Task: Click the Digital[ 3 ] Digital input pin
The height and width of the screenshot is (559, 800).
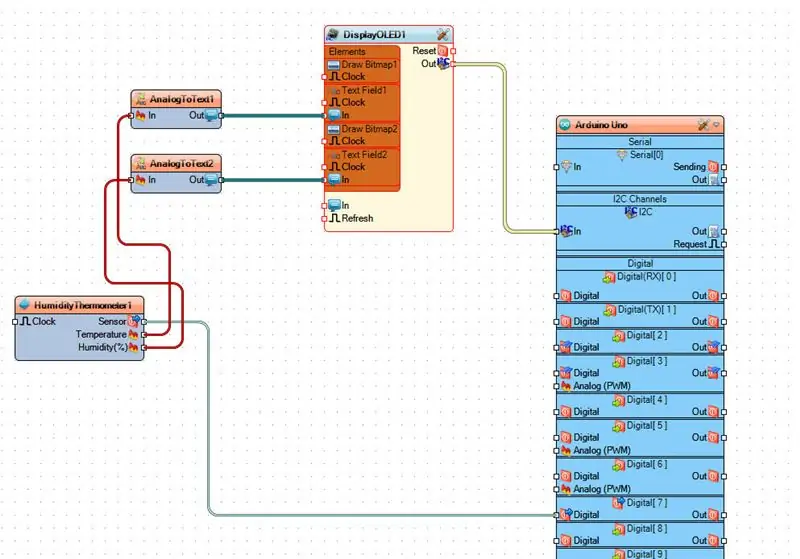Action: [x=556, y=373]
